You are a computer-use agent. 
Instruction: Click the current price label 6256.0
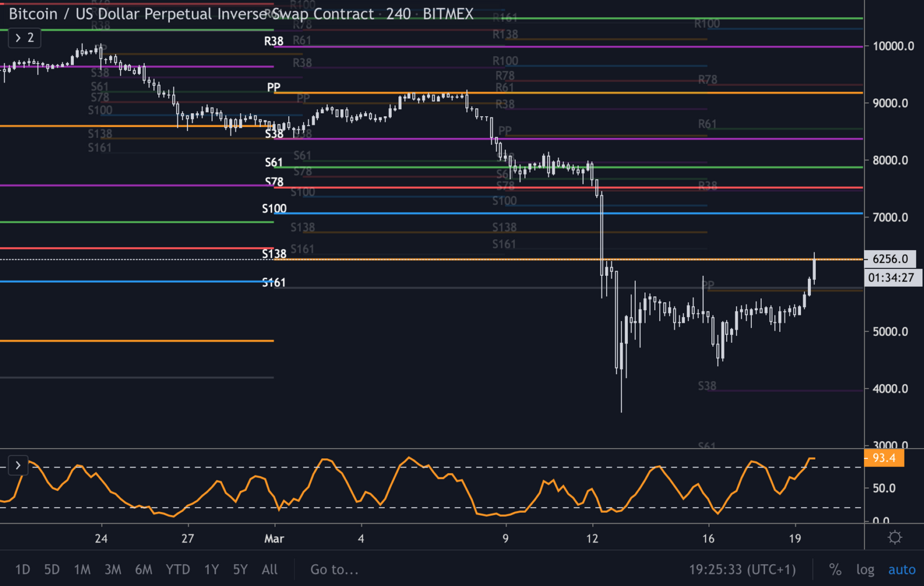point(890,259)
